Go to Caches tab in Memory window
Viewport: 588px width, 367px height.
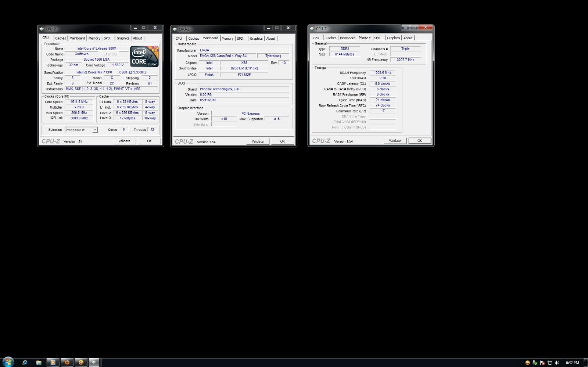pos(331,38)
